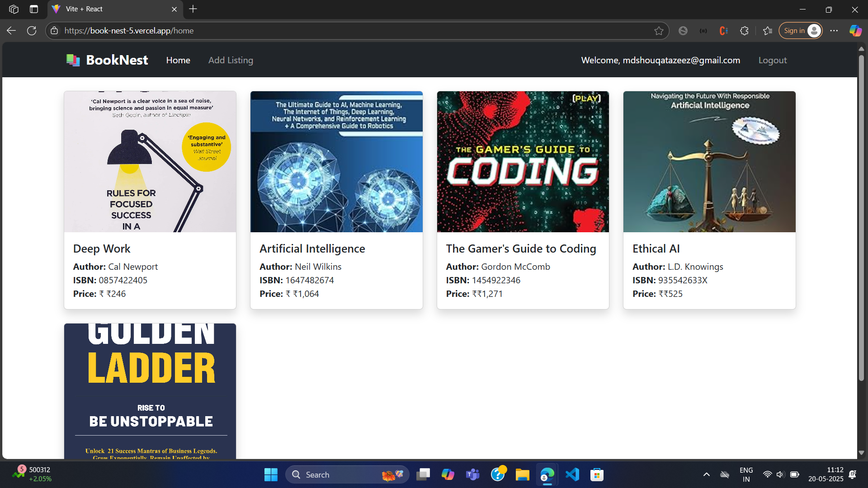Click the Sign in profile button

coord(800,31)
